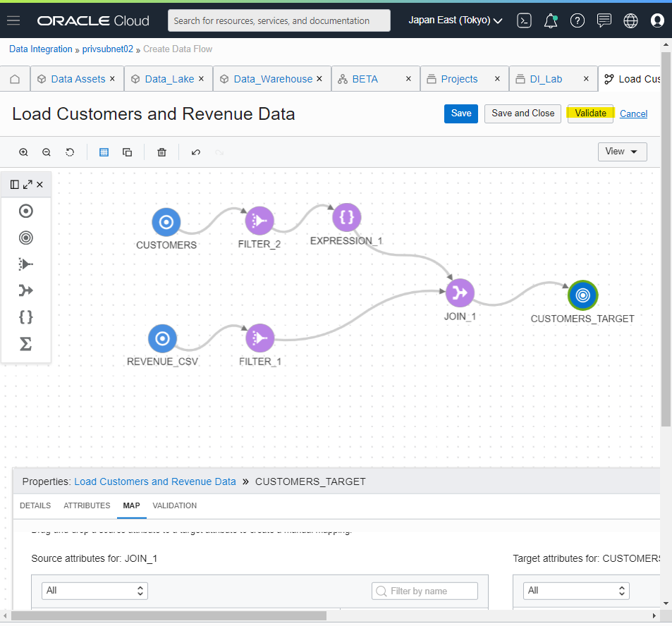Open the source attributes All filter dropdown
The height and width of the screenshot is (626, 672).
94,591
